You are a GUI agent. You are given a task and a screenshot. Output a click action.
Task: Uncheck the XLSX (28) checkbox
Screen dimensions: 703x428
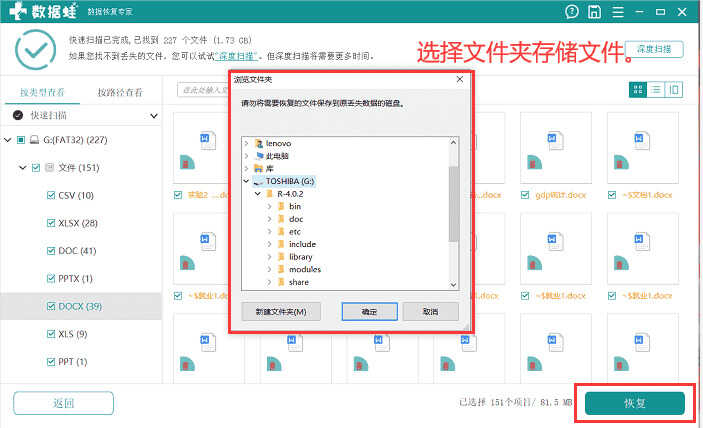point(51,223)
